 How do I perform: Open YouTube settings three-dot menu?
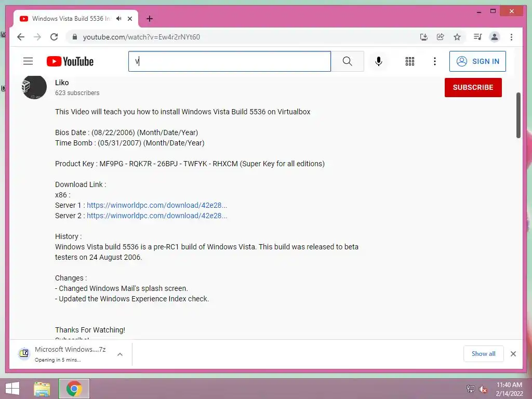pos(435,61)
